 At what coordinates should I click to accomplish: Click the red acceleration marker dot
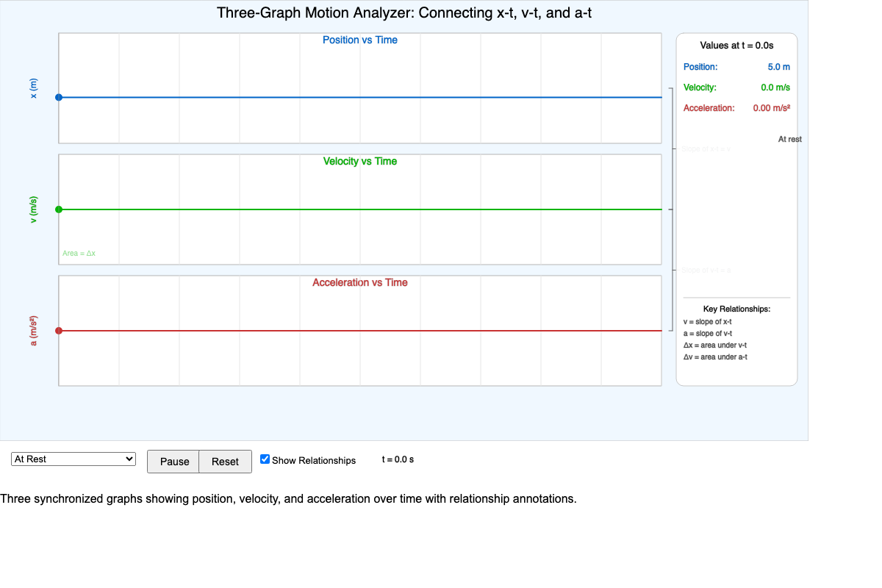[60, 330]
